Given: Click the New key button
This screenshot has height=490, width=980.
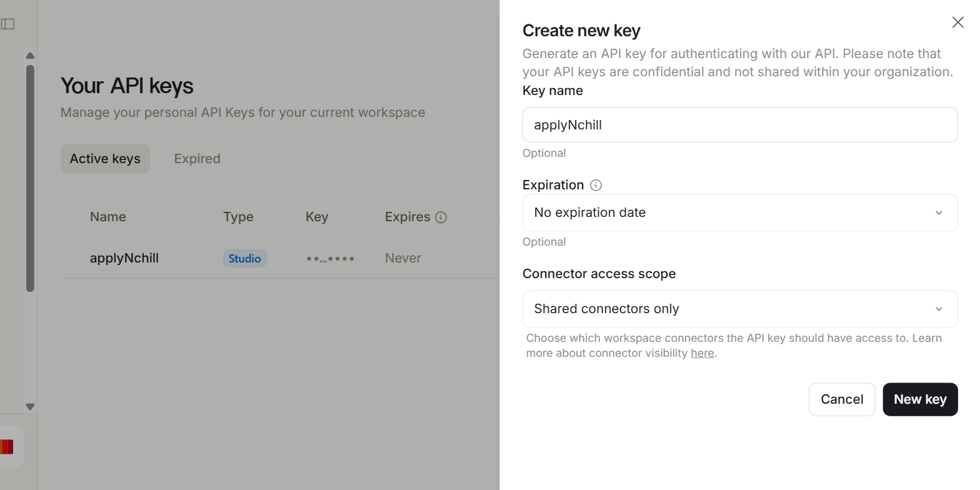Looking at the screenshot, I should coord(920,399).
